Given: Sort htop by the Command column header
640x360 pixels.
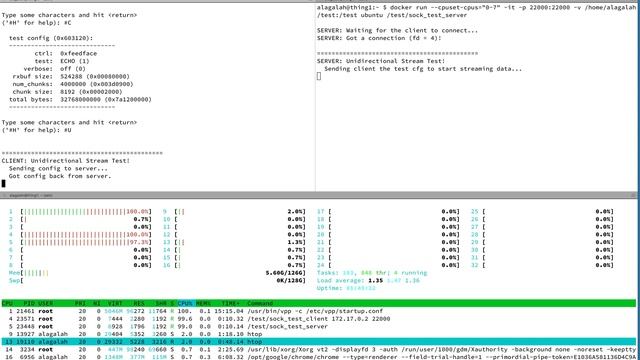Looking at the screenshot, I should point(260,303).
